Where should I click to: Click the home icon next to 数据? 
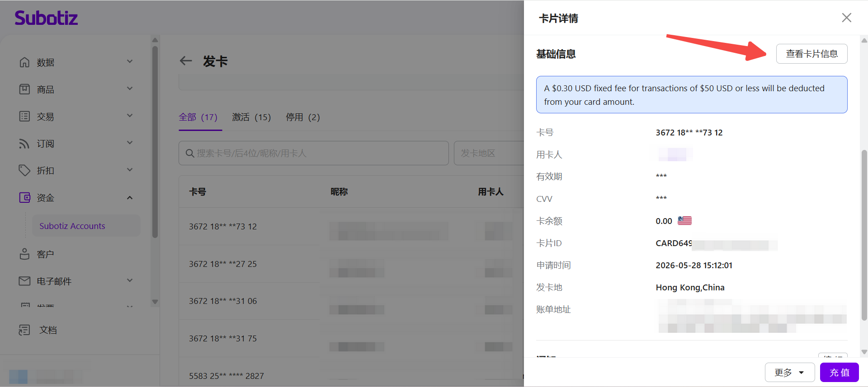[x=24, y=62]
